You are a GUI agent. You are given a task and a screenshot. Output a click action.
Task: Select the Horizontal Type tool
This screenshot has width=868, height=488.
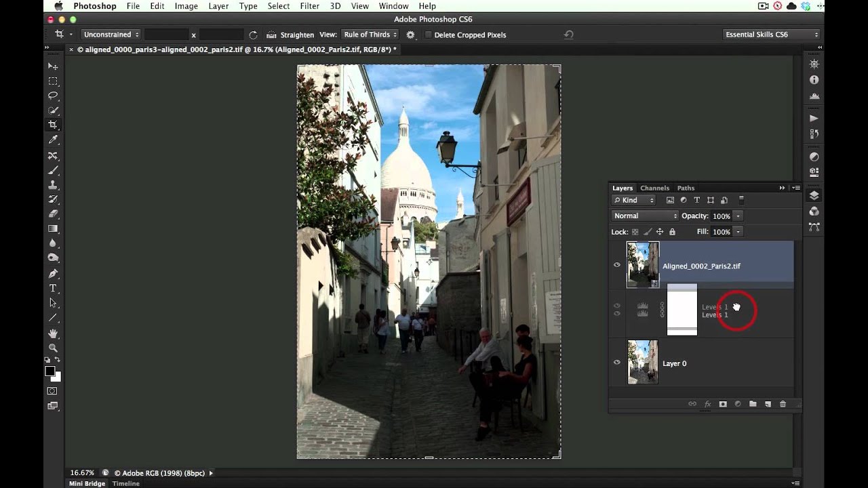click(x=53, y=288)
